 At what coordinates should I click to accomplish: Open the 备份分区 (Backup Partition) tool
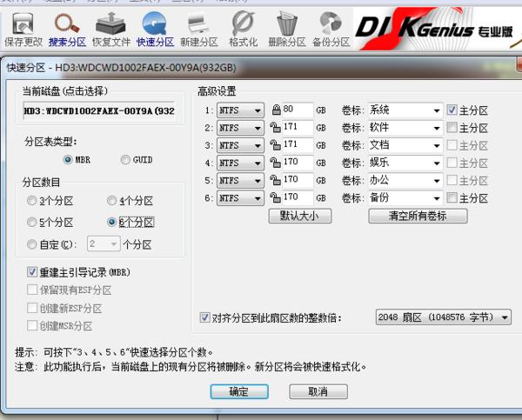[330, 28]
